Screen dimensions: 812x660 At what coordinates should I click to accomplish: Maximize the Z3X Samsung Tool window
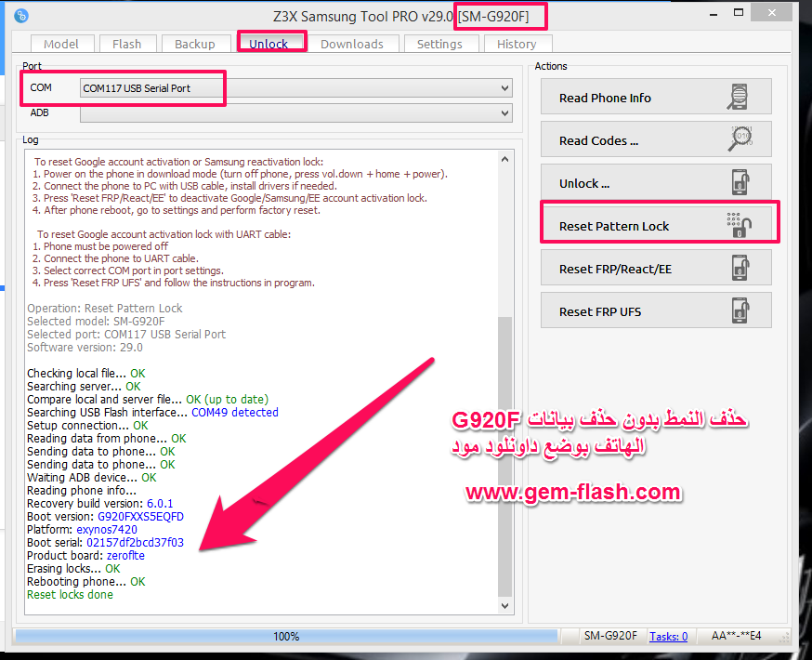tap(739, 12)
